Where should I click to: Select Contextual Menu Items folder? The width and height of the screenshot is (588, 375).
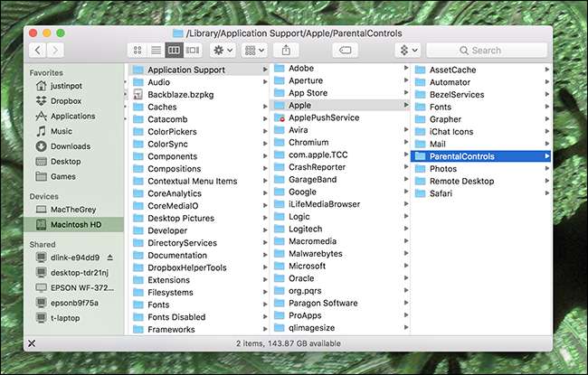[x=199, y=182]
